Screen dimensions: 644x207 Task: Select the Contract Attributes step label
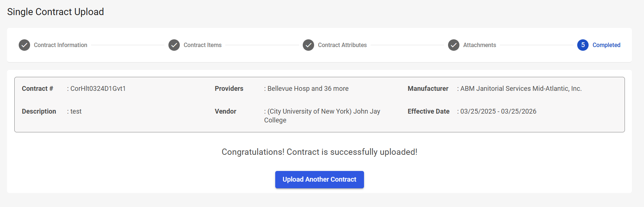click(x=342, y=45)
